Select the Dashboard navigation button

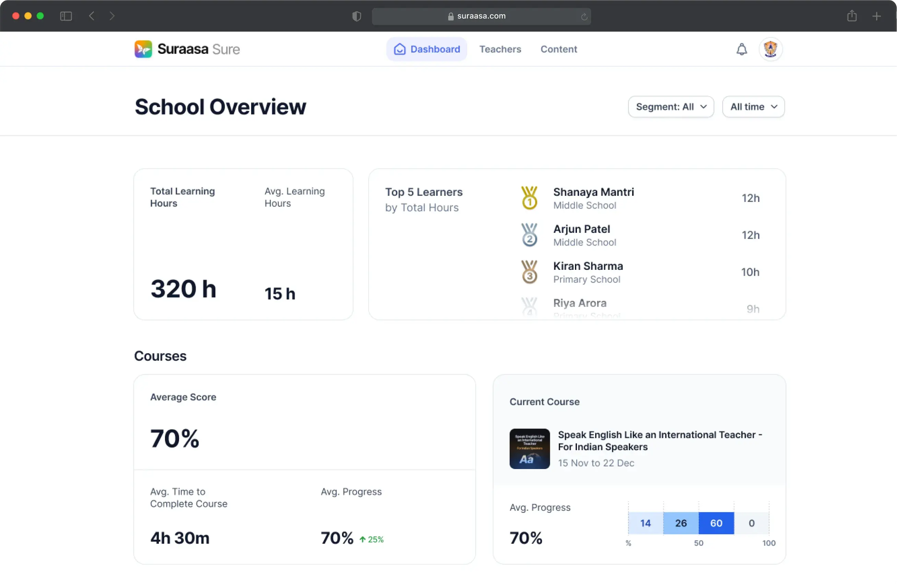426,49
